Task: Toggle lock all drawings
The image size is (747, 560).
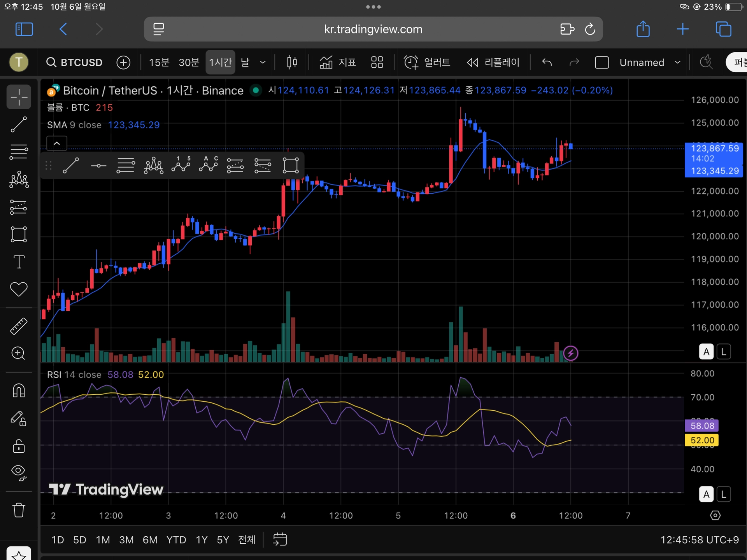Action: coord(18,446)
